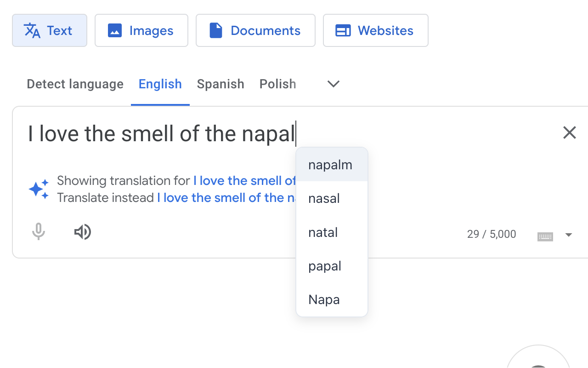
Task: Click inside the source text input field
Action: [x=161, y=134]
